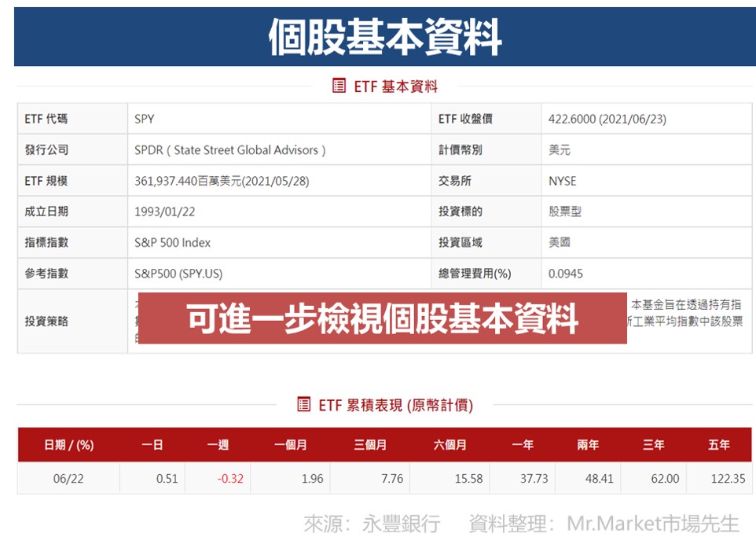756x548 pixels.
Task: Select the region value 美國
Action: tap(560, 243)
